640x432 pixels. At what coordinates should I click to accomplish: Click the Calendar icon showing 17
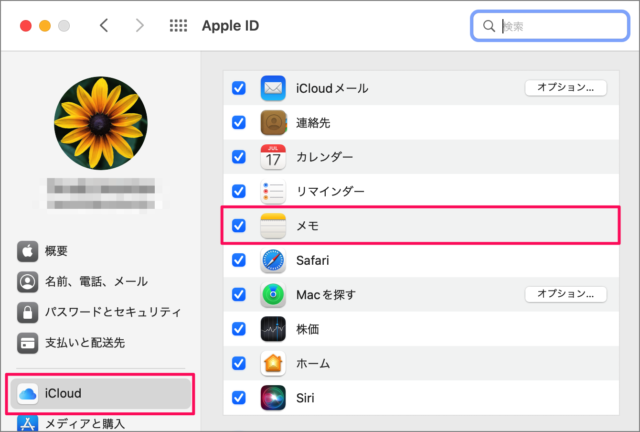tap(273, 157)
